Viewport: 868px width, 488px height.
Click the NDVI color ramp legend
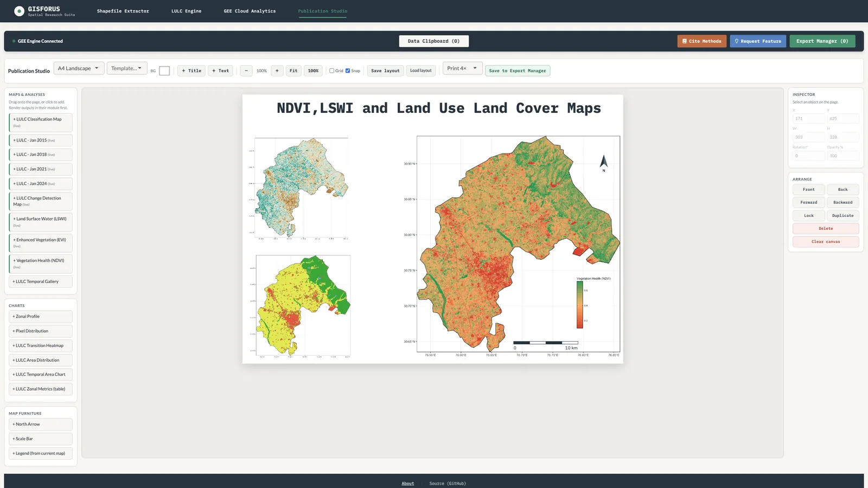[x=579, y=305]
